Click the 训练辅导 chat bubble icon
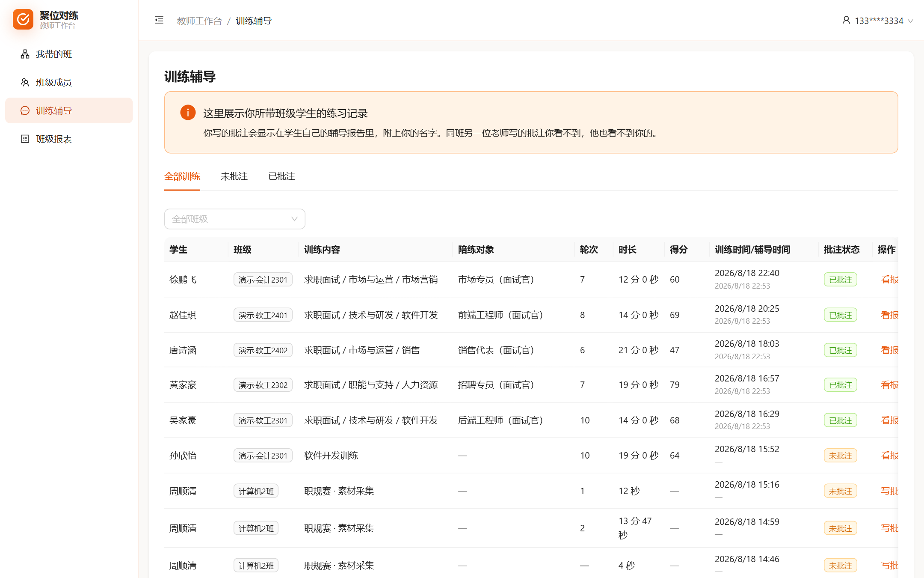The height and width of the screenshot is (578, 924). pyautogui.click(x=25, y=110)
